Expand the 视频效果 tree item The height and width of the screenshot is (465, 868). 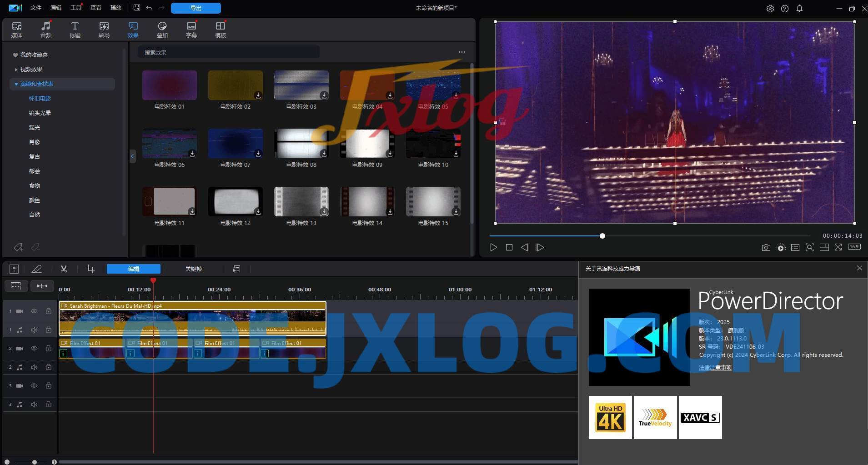coord(16,70)
